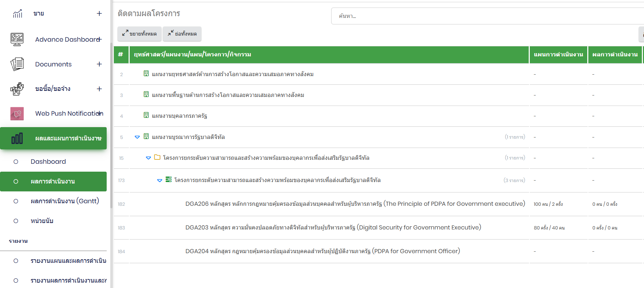Open ผลการดำเนินงาน menu item
The image size is (644, 288).
[x=53, y=181]
